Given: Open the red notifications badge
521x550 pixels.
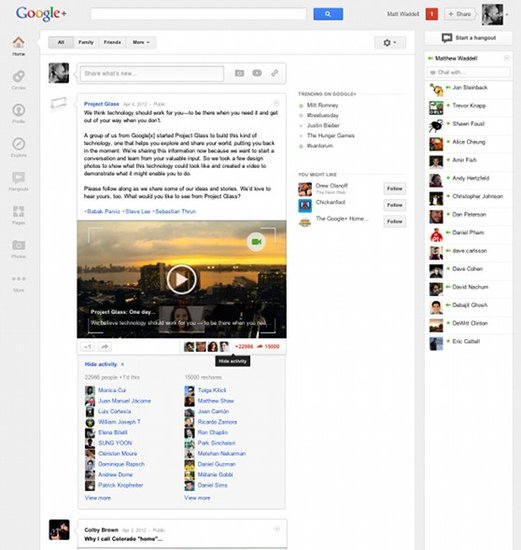Looking at the screenshot, I should click(432, 14).
